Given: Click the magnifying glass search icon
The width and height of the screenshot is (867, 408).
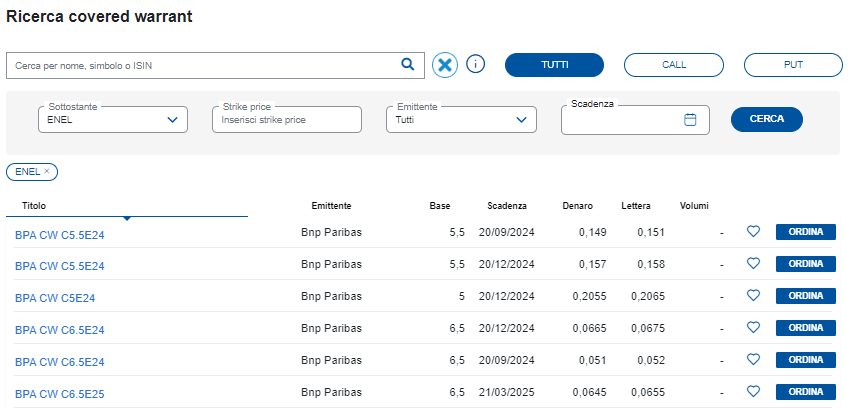Looking at the screenshot, I should coord(408,64).
